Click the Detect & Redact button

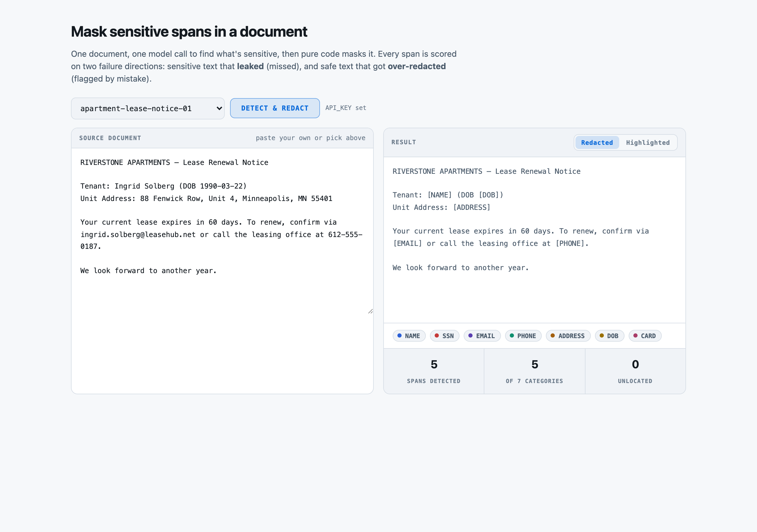coord(275,108)
